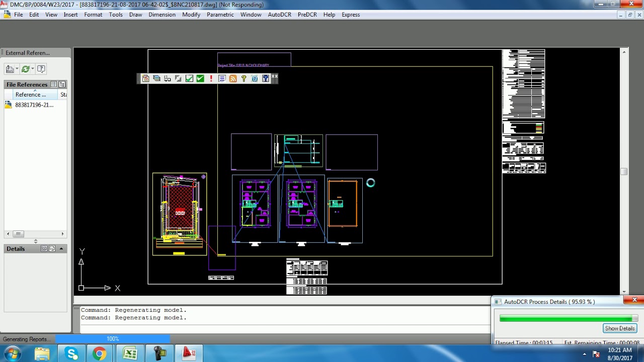The width and height of the screenshot is (644, 362).
Task: Click the Attach DWG icon in External References
Action: click(10, 69)
